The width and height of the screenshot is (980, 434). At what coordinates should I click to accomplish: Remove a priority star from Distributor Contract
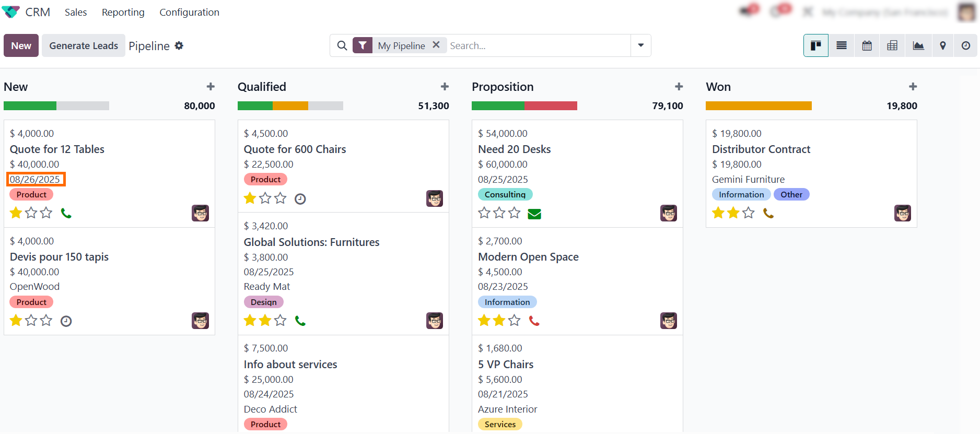click(733, 213)
